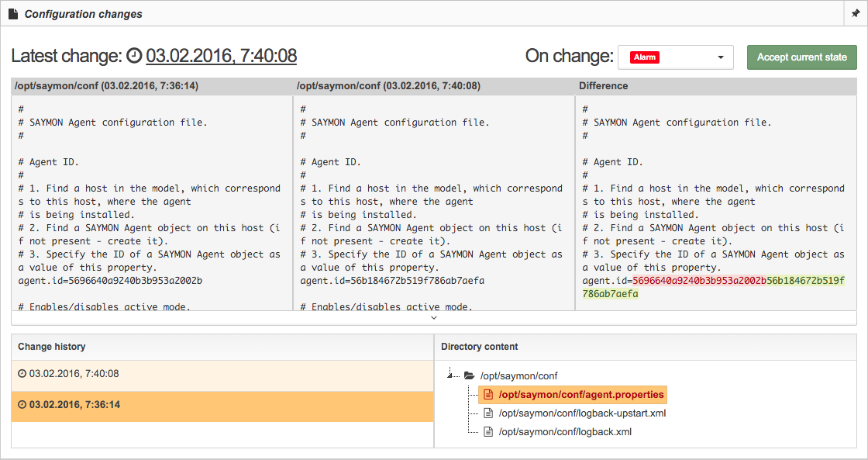The image size is (868, 460).
Task: Click the red Alarm badge
Action: coord(645,57)
